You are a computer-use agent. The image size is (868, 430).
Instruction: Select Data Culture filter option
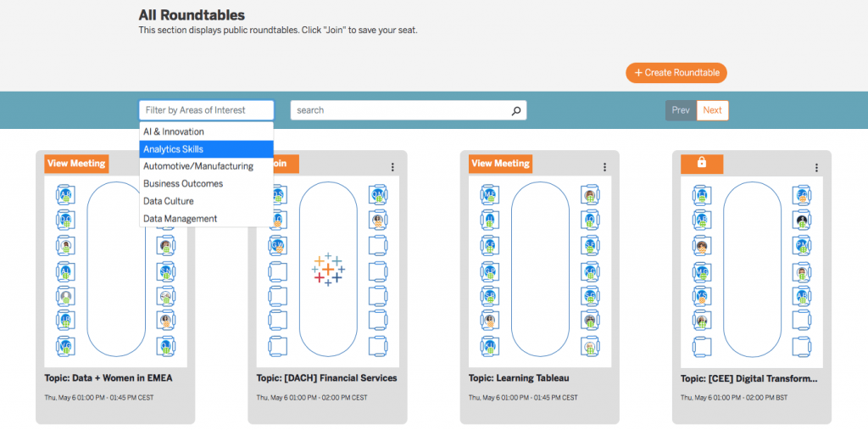(169, 201)
